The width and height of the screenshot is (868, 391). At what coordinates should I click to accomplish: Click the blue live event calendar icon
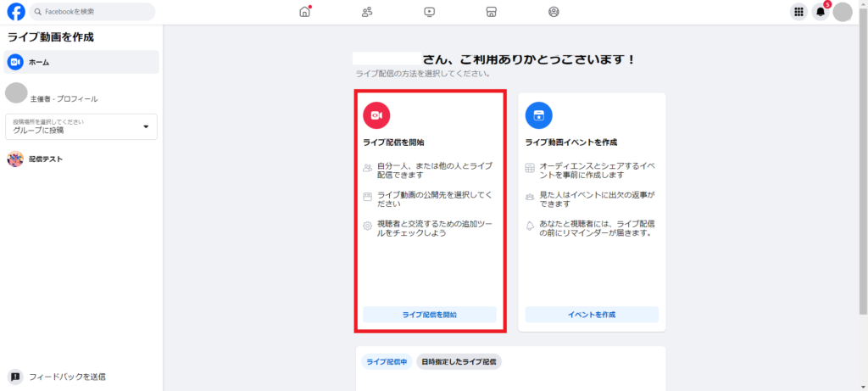click(538, 115)
